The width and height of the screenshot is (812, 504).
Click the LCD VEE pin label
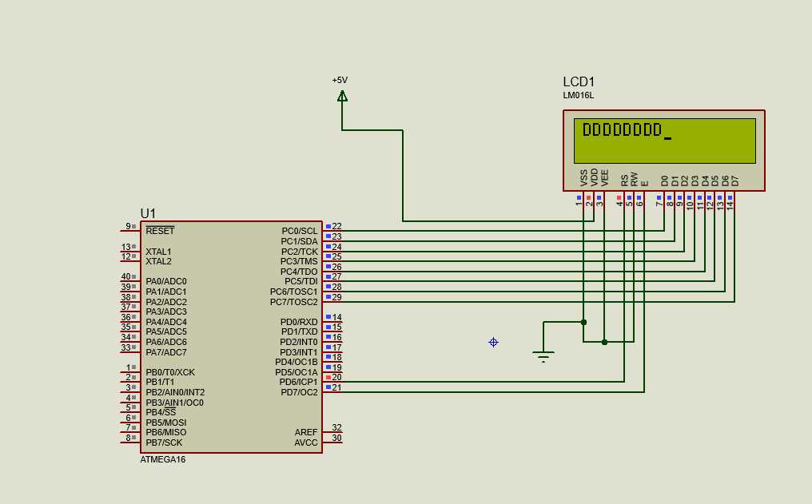[x=604, y=177]
